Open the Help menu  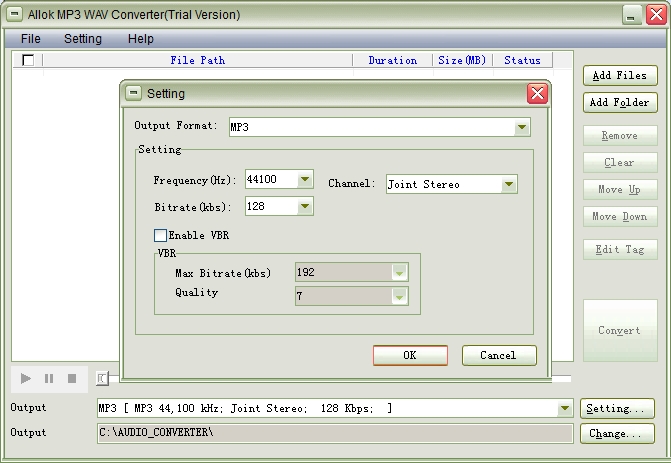(141, 39)
